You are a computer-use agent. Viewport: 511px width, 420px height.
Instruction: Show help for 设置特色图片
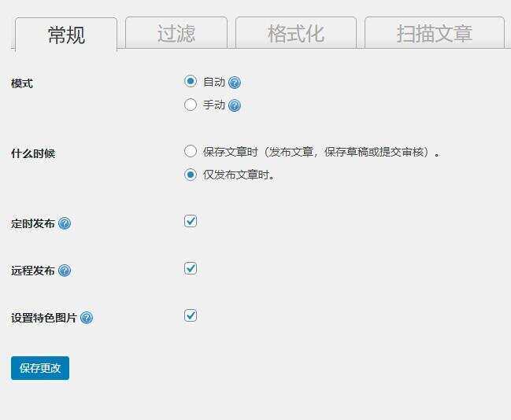(87, 319)
